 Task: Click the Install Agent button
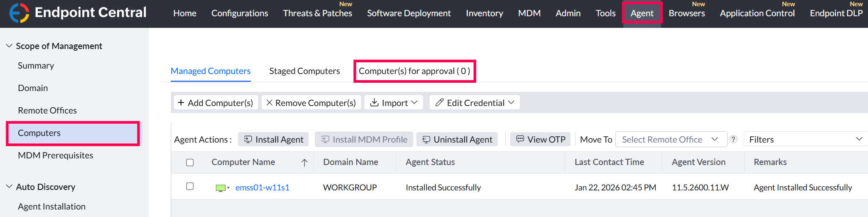click(x=273, y=139)
